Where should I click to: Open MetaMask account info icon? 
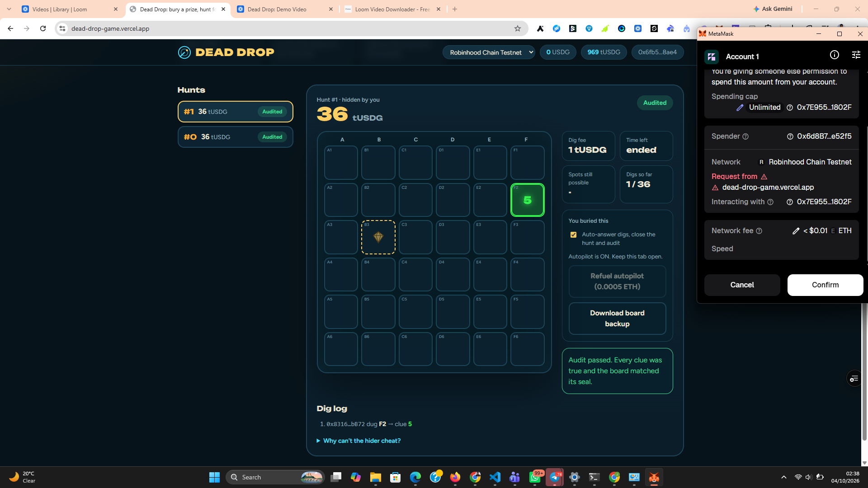tap(834, 55)
